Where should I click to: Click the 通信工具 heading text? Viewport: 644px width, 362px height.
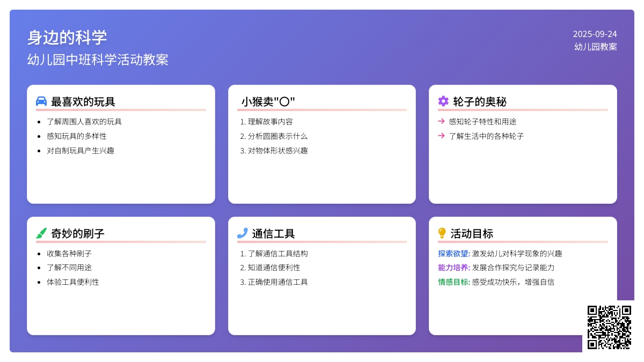point(274,234)
